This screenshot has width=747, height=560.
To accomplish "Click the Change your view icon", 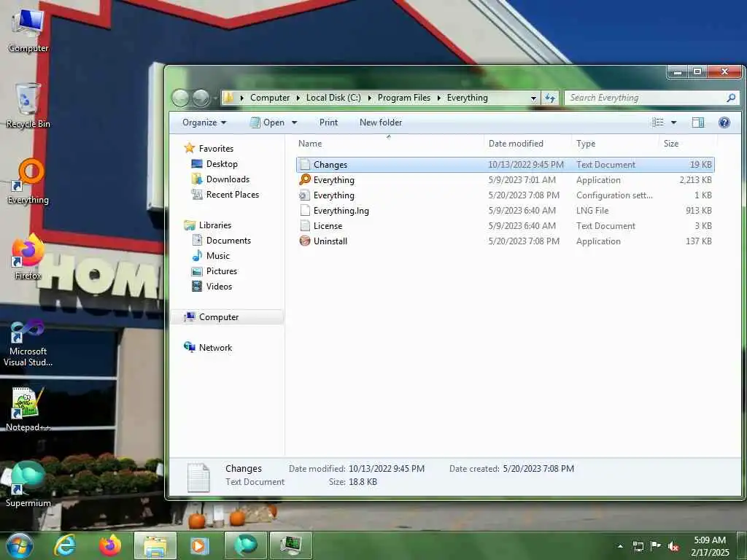I will tap(658, 122).
